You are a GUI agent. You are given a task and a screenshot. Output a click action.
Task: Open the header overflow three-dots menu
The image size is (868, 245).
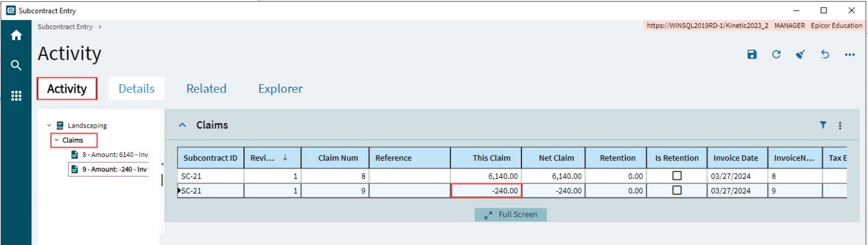[x=850, y=55]
